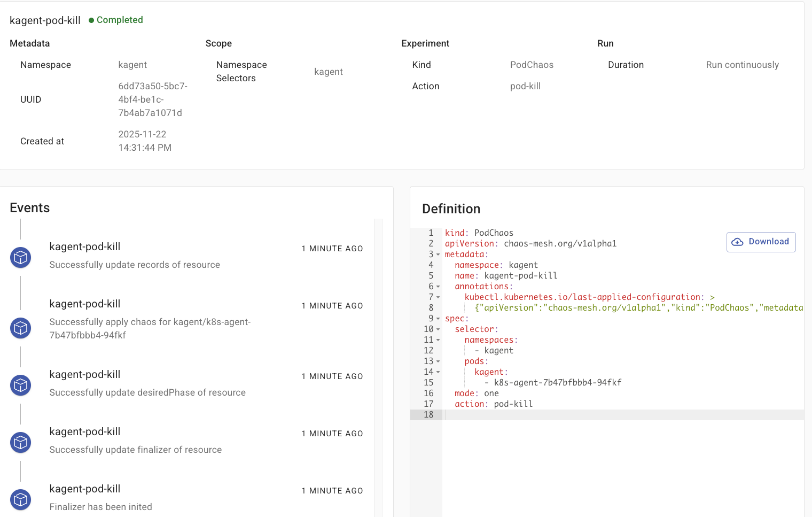Click the kagent-pod-kill experiment title
This screenshot has height=517, width=812.
click(45, 20)
